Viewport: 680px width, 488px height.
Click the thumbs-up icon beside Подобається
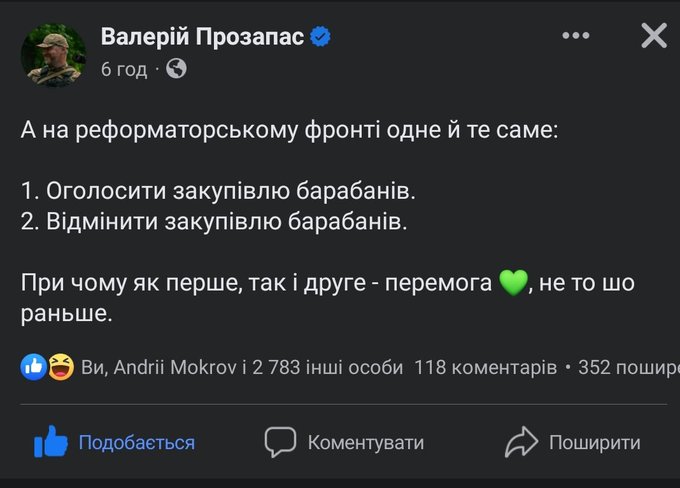50,441
